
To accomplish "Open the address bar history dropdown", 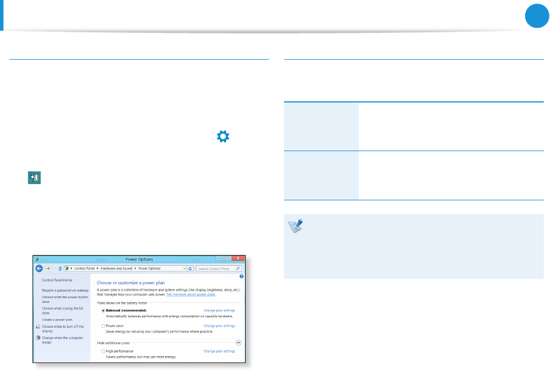I will click(x=184, y=269).
